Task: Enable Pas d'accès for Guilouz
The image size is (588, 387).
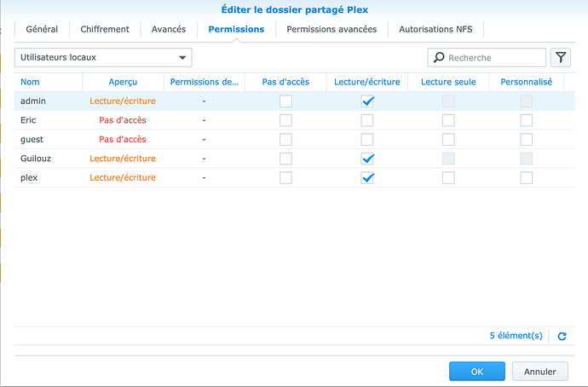Action: pos(285,159)
